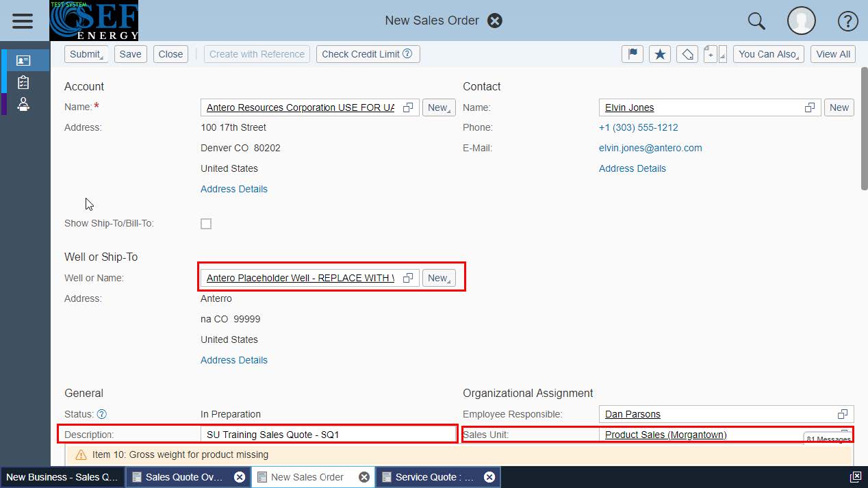Click close-all-tabs icon in bottom bar
868x488 pixels.
click(x=856, y=477)
